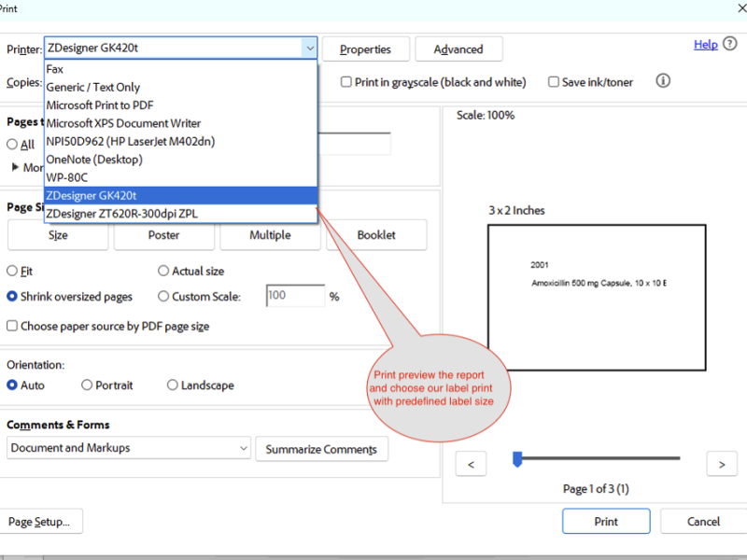Click the info icon beside Save ink/toner
This screenshot has width=747, height=560.
point(663,80)
